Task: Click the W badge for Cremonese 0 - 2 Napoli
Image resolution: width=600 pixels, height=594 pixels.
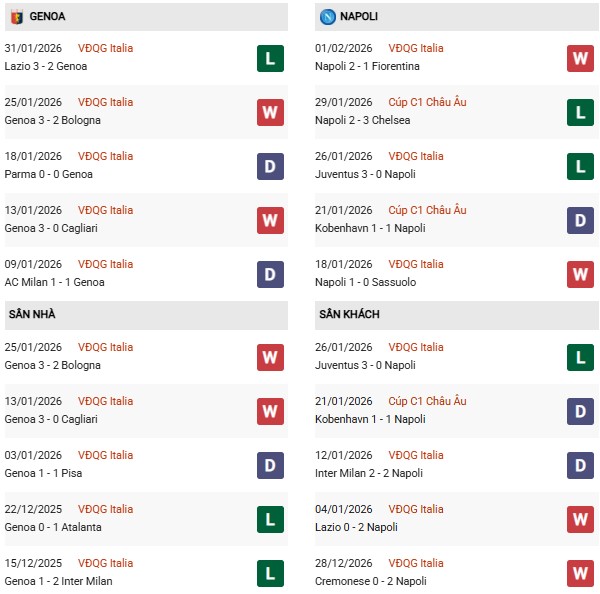Action: coord(581,573)
